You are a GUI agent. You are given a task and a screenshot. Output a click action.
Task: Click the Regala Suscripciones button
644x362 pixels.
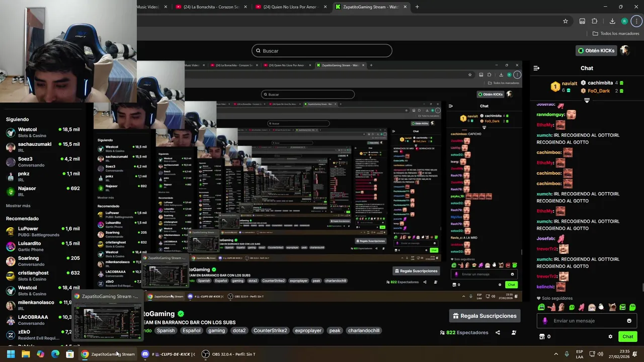click(x=485, y=316)
